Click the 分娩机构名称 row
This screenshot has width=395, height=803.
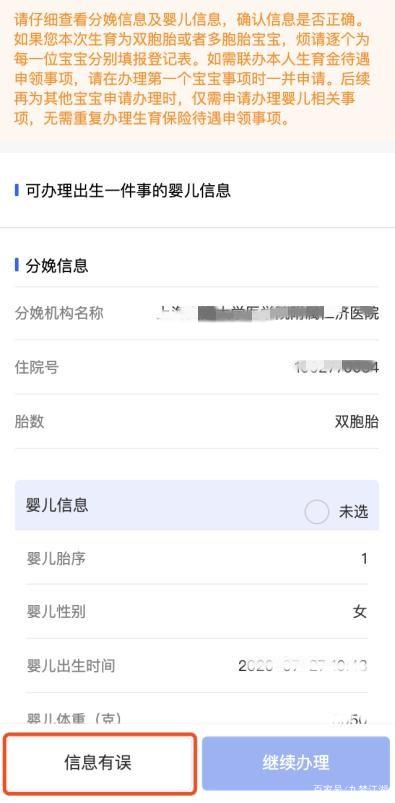[x=197, y=313]
